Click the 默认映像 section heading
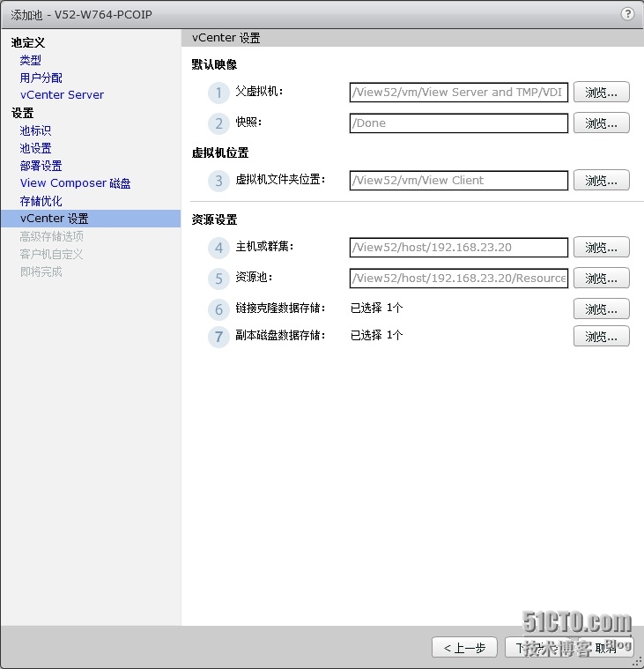 (214, 64)
